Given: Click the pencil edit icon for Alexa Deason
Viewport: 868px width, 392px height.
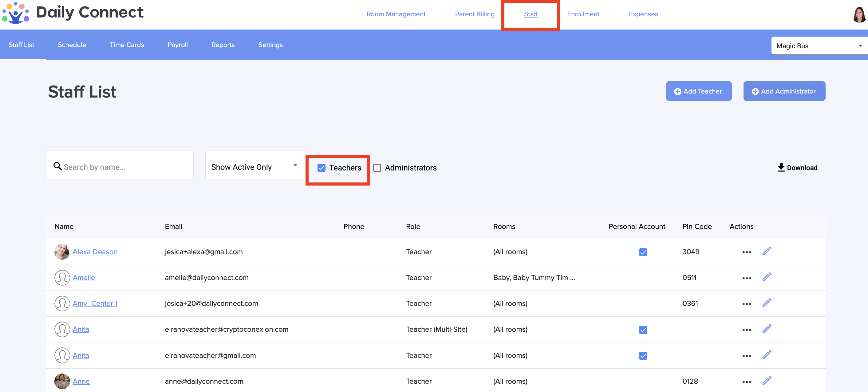Looking at the screenshot, I should pyautogui.click(x=767, y=251).
